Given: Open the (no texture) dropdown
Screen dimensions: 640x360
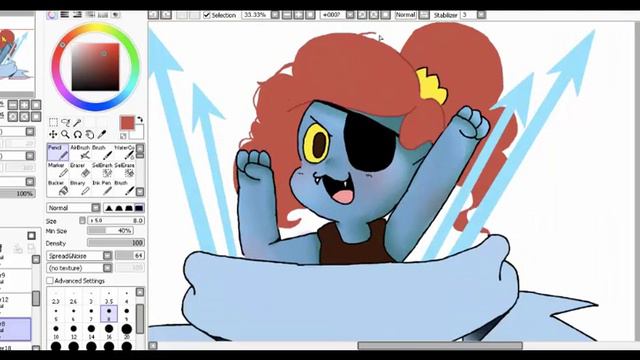Looking at the screenshot, I should coord(79,268).
